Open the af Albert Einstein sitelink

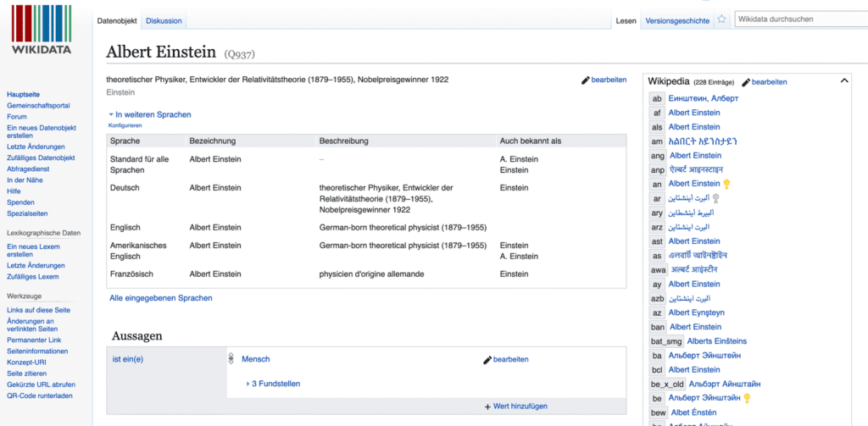(x=694, y=113)
